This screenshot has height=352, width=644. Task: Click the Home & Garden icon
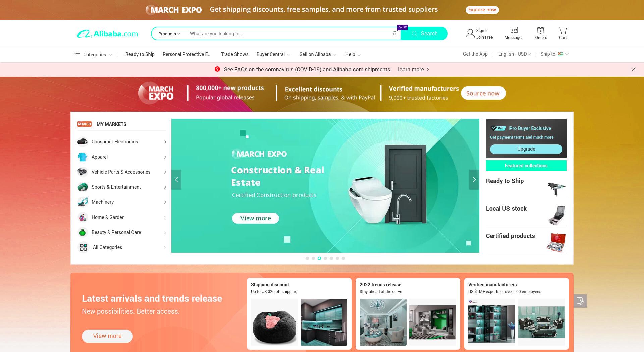tap(83, 217)
